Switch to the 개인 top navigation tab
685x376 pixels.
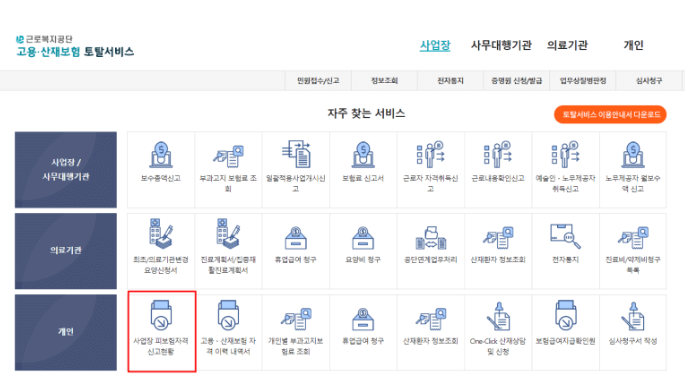pos(633,45)
